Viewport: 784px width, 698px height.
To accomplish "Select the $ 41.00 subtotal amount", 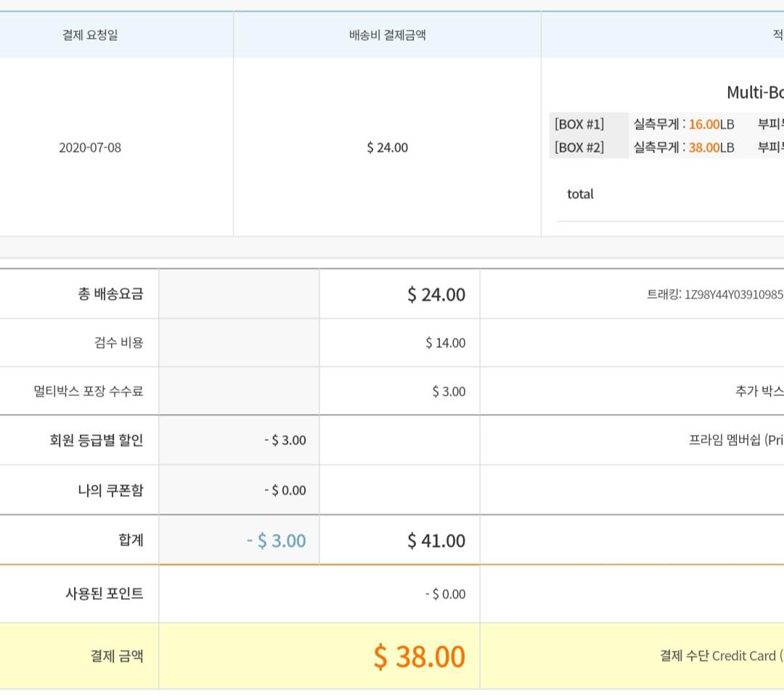I will 436,541.
